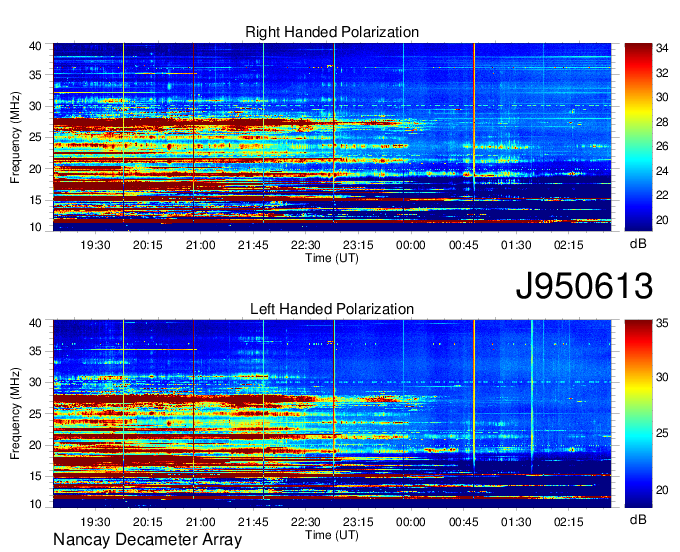Click Frequency (MHz) label of the Right Handed plot

[15, 137]
